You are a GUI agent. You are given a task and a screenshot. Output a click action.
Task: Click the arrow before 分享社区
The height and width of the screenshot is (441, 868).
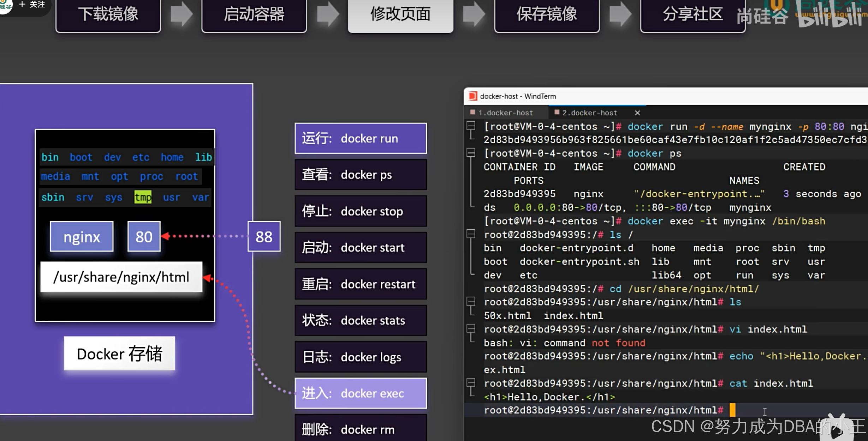[620, 14]
